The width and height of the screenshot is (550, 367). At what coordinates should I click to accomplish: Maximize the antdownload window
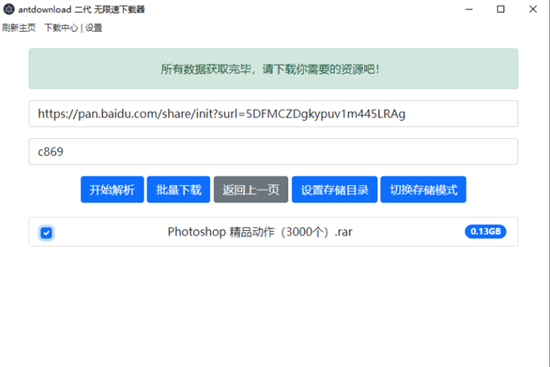click(x=501, y=9)
